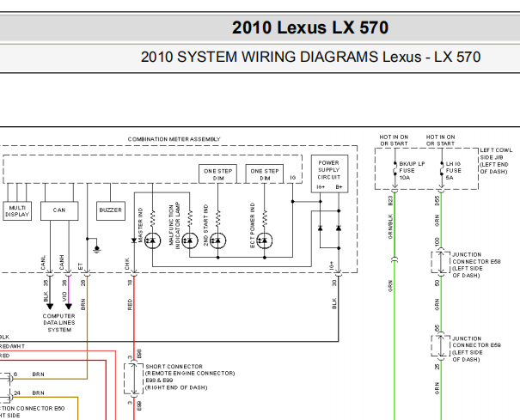Select the BUZZER box
The width and height of the screenshot is (520, 420).
(x=110, y=210)
